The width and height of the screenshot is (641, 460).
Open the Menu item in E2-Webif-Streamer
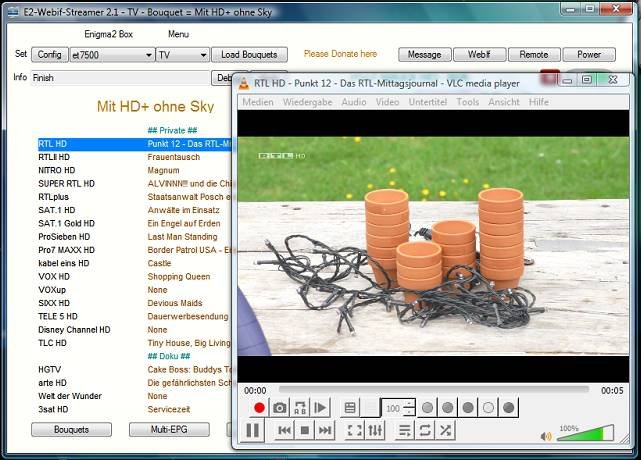pos(178,34)
